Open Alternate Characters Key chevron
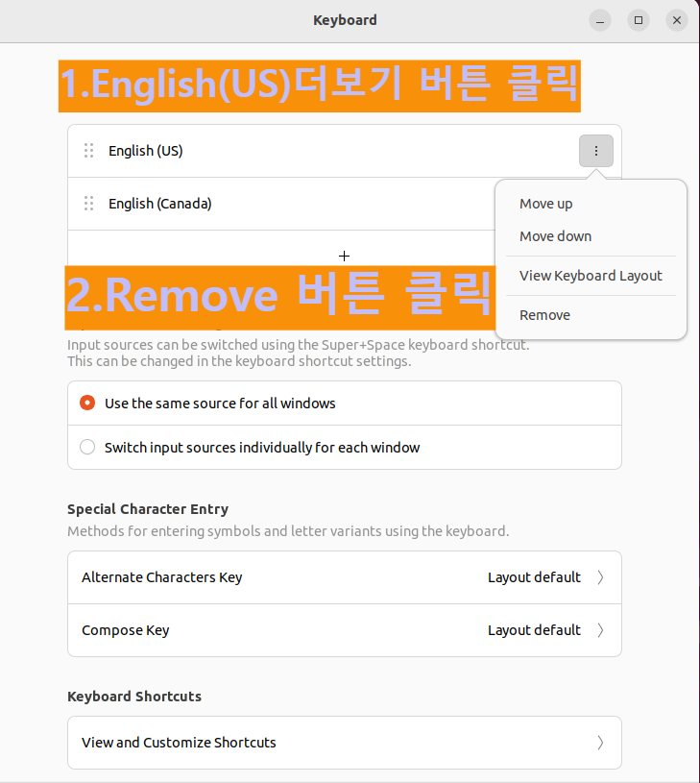Image resolution: width=700 pixels, height=783 pixels. pos(601,577)
